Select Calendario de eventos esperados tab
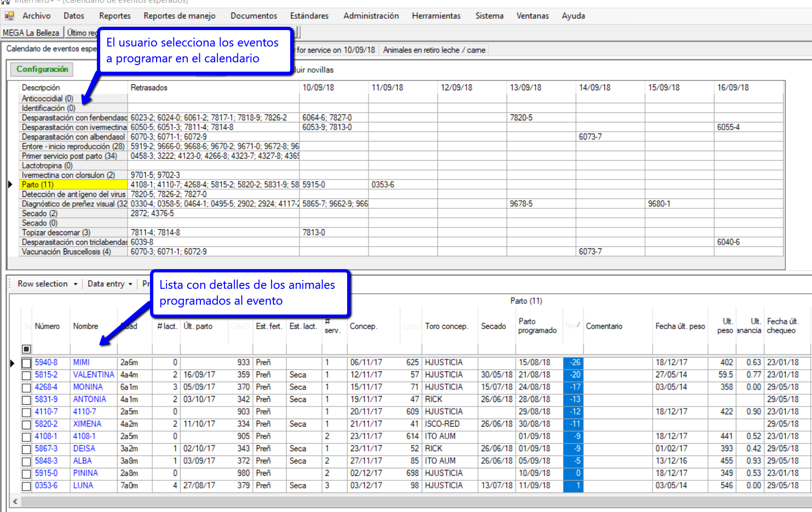The width and height of the screenshot is (812, 512). [51, 49]
